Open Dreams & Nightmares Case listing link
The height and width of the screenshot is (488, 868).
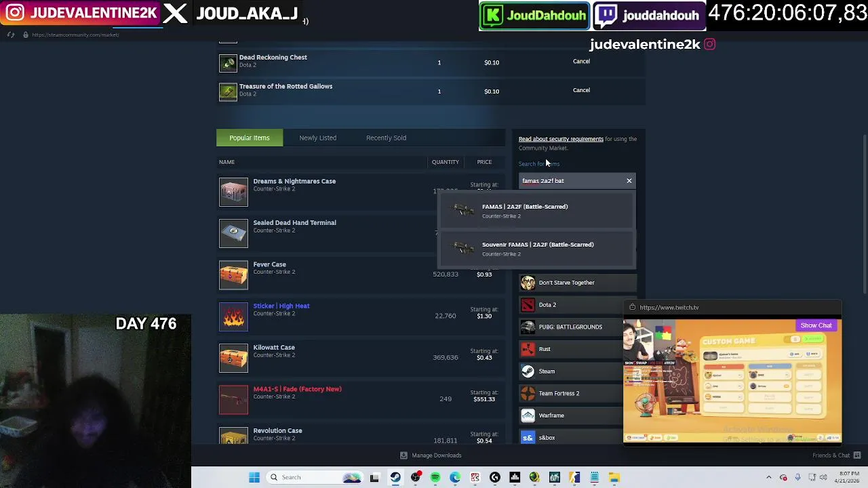coord(294,181)
